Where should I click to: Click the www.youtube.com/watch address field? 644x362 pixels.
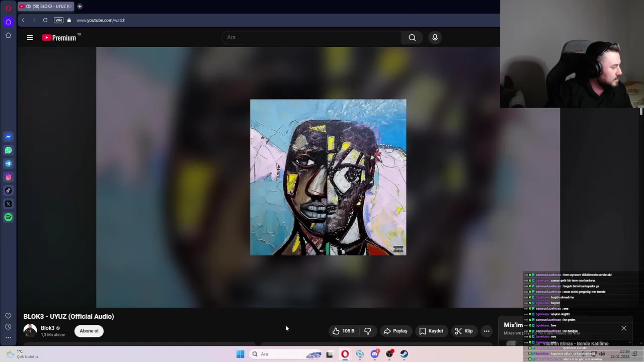coord(101,20)
